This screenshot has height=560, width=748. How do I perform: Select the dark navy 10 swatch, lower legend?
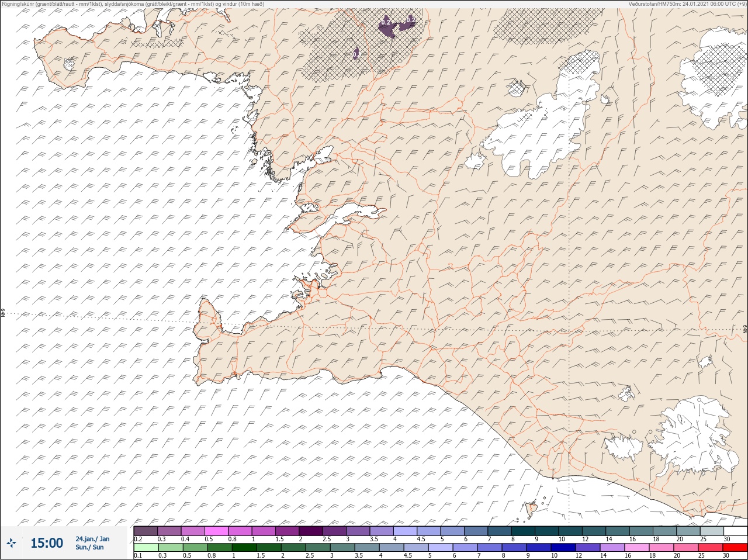(563, 548)
